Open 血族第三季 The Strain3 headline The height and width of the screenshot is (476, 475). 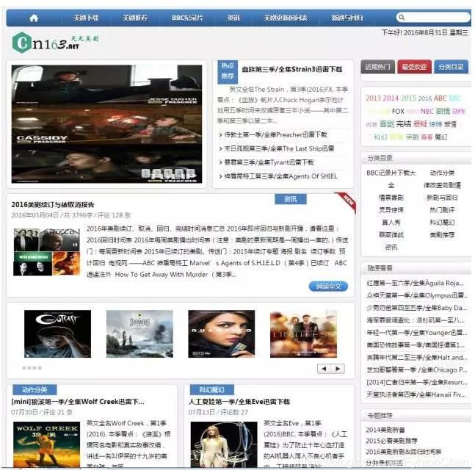291,70
